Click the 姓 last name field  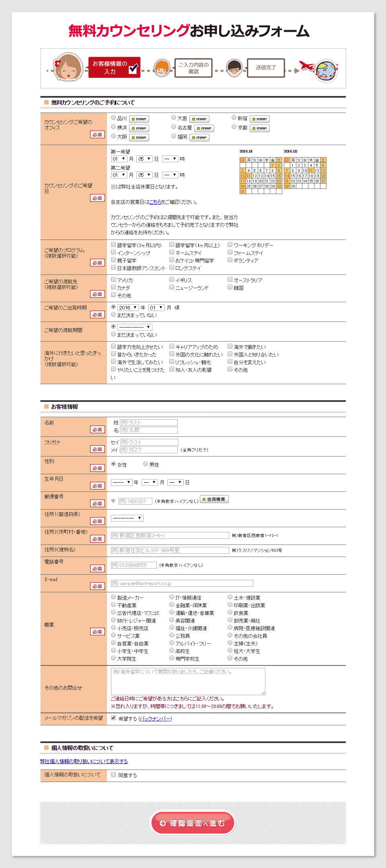[x=149, y=422]
